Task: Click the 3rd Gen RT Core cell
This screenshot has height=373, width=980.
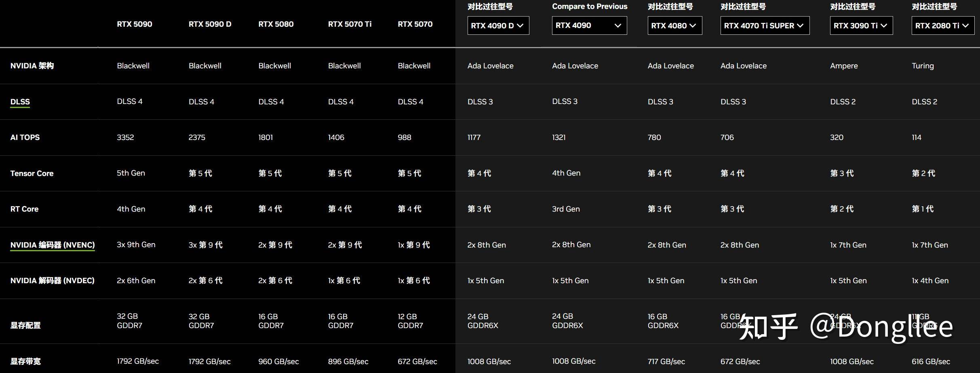Action: 566,209
